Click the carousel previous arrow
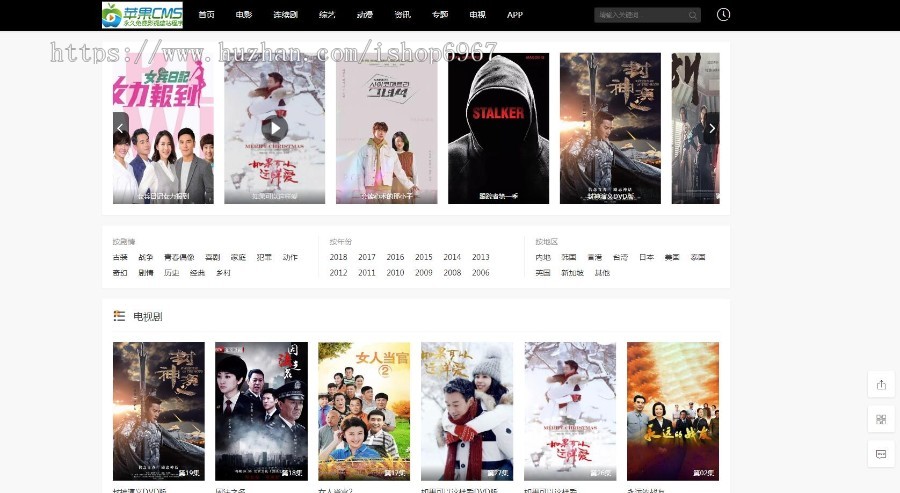Screen dimensions: 900x493 pos(121,128)
